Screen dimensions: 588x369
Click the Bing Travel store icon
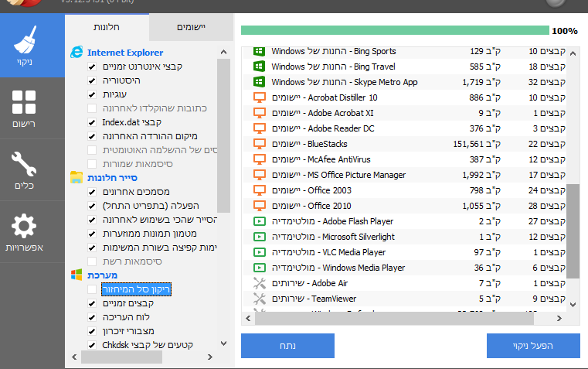pyautogui.click(x=259, y=67)
